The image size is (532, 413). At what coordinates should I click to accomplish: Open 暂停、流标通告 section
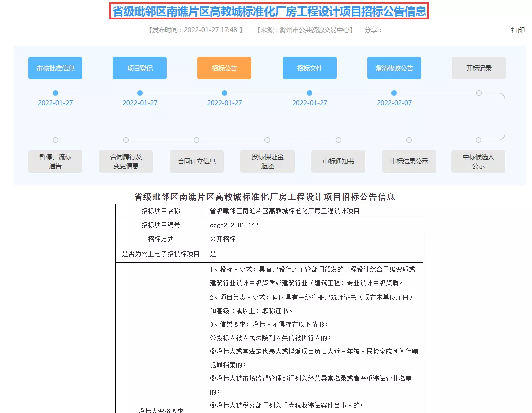tap(55, 161)
